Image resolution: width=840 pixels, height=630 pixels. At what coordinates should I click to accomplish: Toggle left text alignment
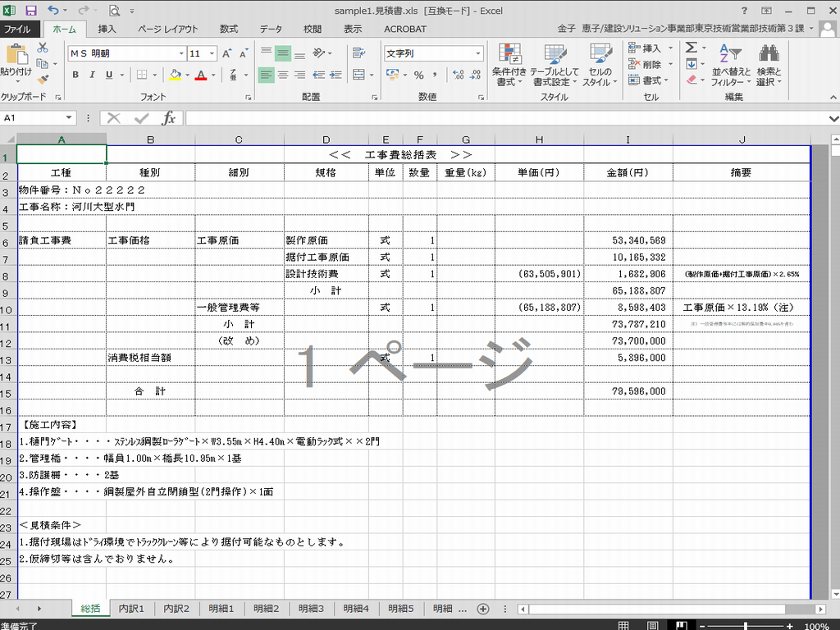coord(266,75)
